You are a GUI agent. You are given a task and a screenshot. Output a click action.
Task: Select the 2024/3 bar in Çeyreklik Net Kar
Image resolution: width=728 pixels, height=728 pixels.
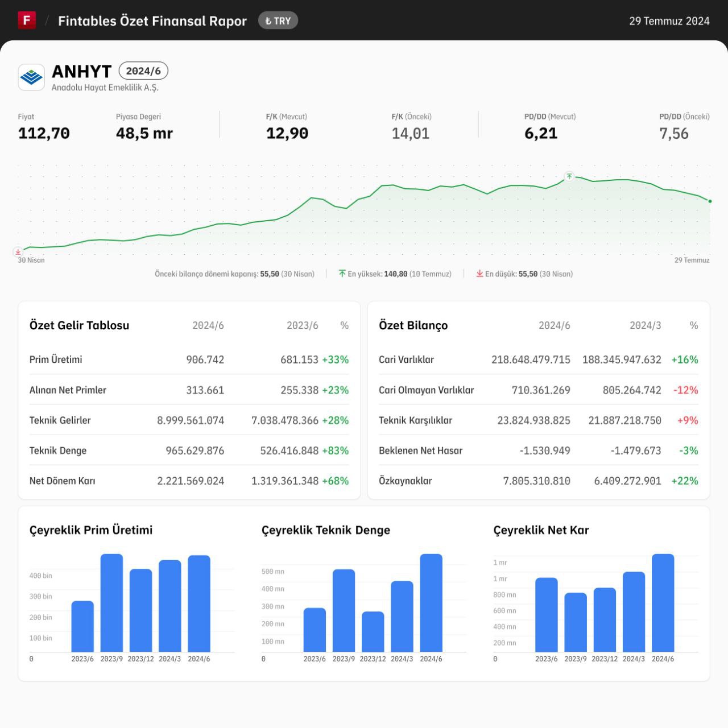tap(634, 612)
